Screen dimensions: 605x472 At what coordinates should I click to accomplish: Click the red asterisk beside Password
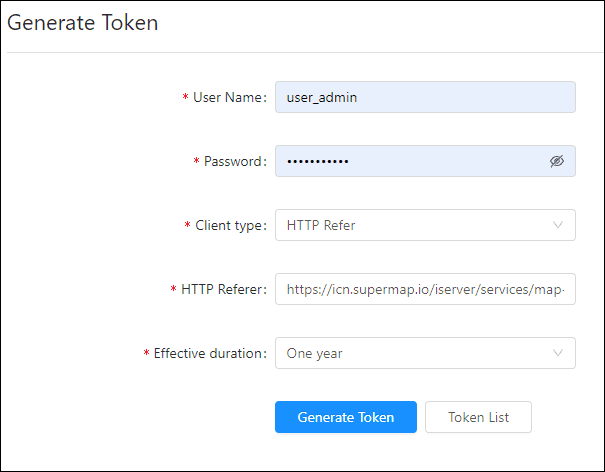click(196, 162)
